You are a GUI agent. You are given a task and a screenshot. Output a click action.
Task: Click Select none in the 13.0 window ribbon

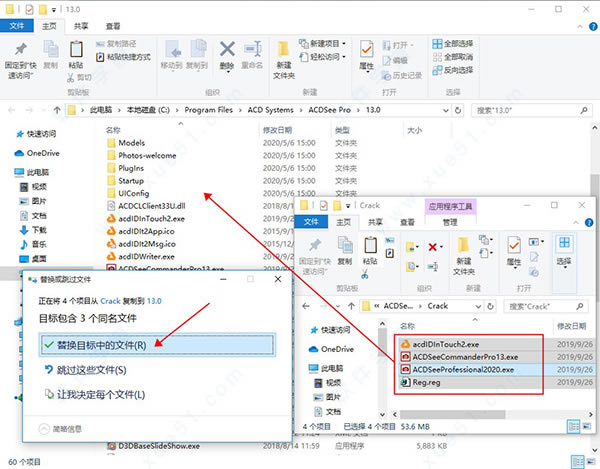pyautogui.click(x=453, y=57)
